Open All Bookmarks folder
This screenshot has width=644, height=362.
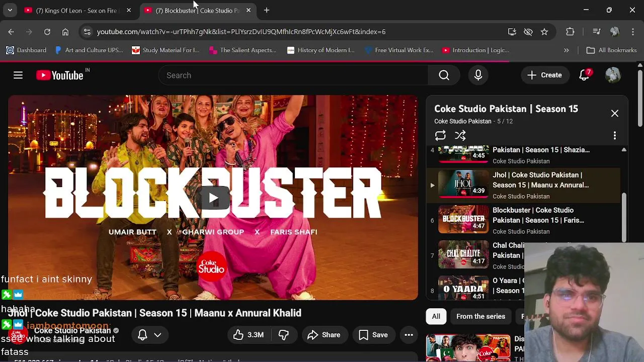point(612,50)
